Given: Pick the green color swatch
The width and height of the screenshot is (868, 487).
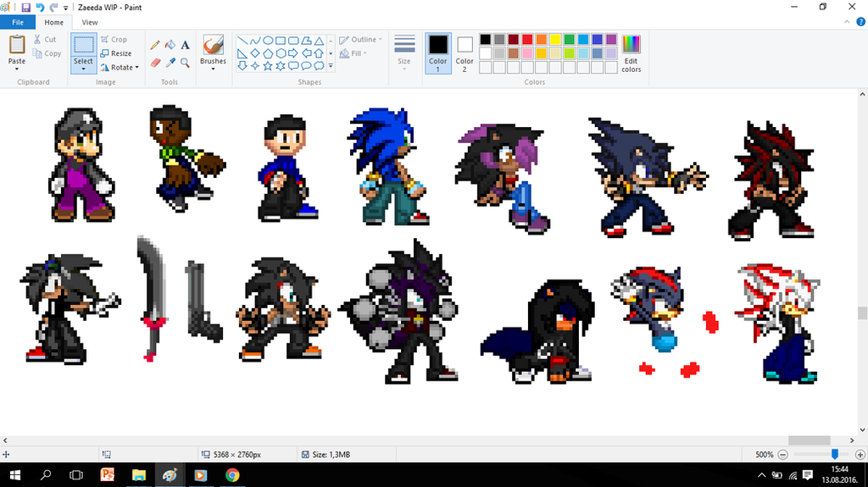Looking at the screenshot, I should coord(569,39).
